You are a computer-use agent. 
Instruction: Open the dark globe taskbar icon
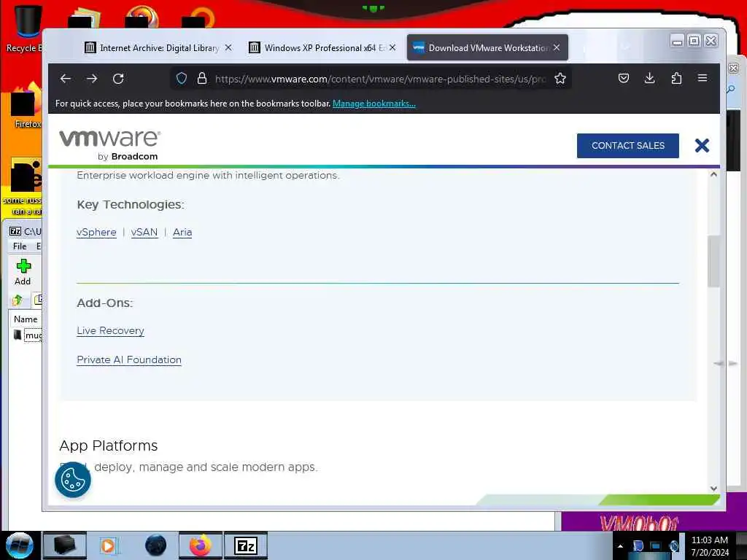[156, 545]
